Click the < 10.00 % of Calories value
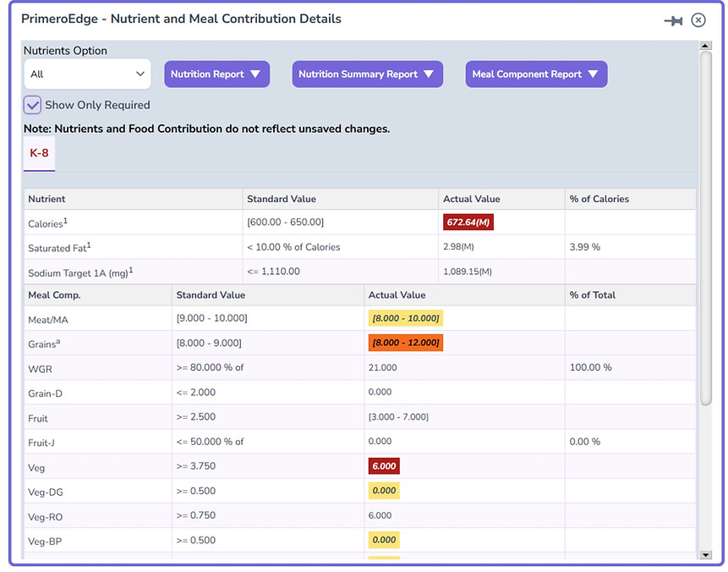 (293, 247)
